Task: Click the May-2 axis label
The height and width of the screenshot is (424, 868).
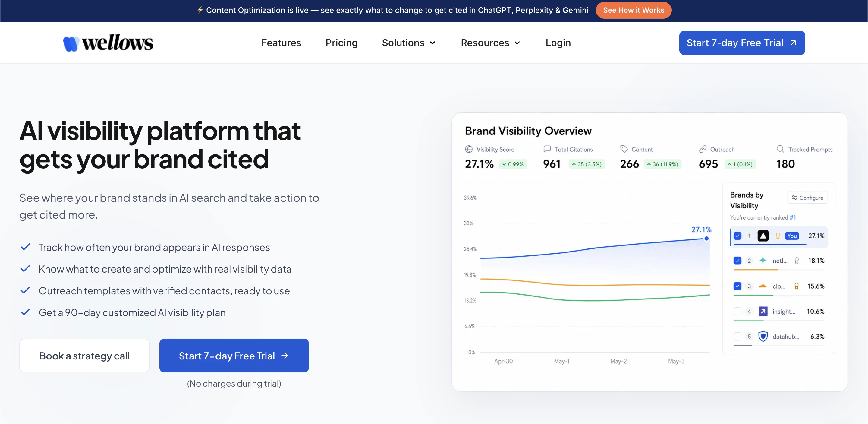Action: 618,361
